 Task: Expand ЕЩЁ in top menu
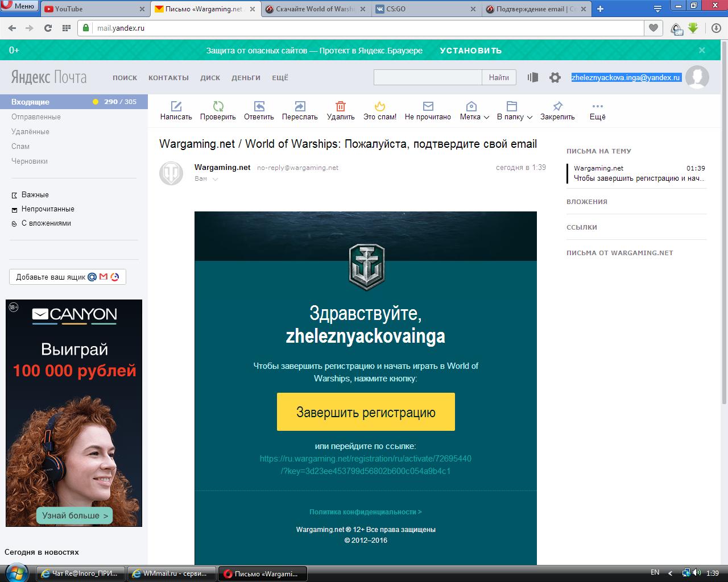pos(280,78)
